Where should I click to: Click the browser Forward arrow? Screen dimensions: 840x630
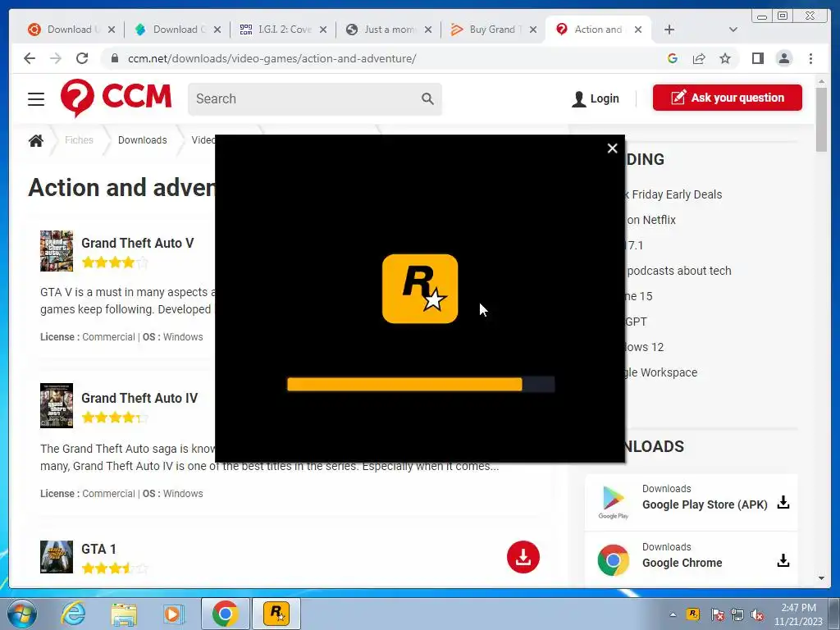(56, 58)
